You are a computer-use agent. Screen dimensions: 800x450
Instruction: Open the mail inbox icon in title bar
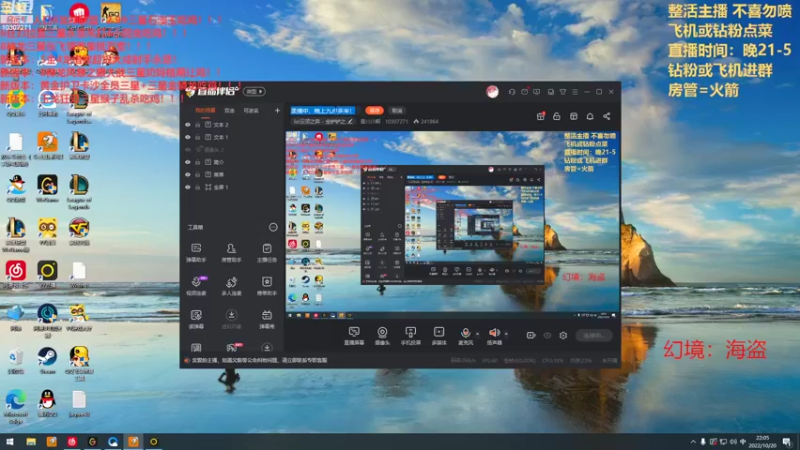coord(524,92)
